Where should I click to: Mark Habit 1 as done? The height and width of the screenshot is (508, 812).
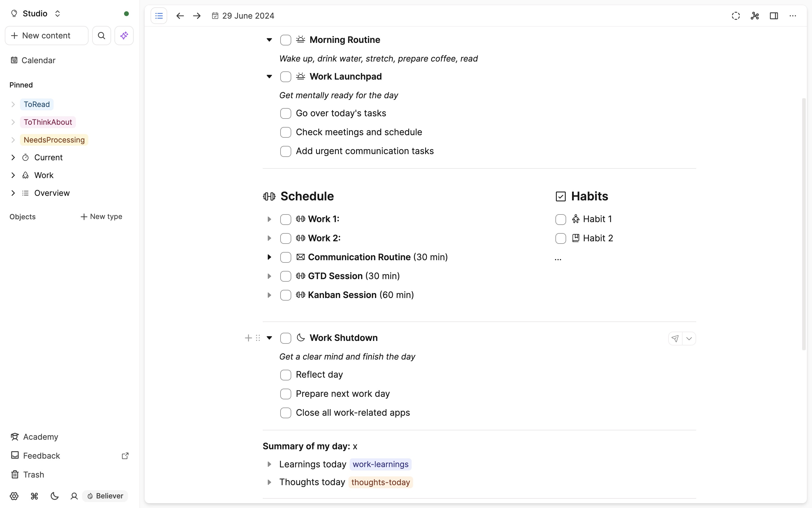pos(561,219)
